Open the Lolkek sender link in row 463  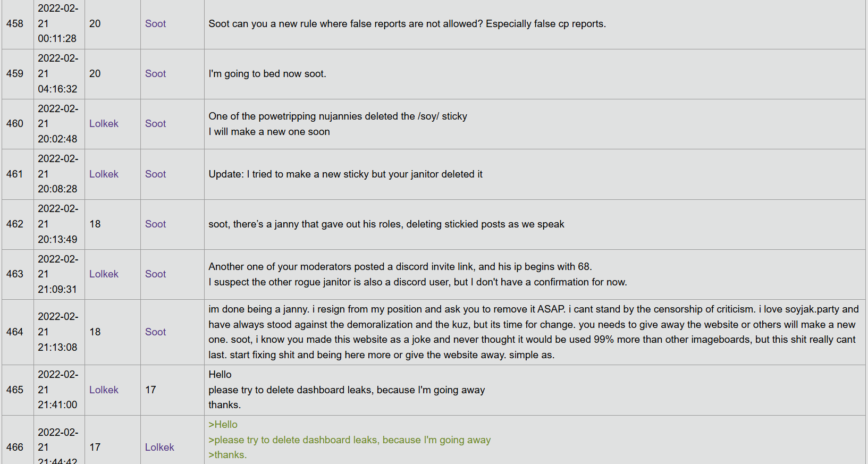104,274
